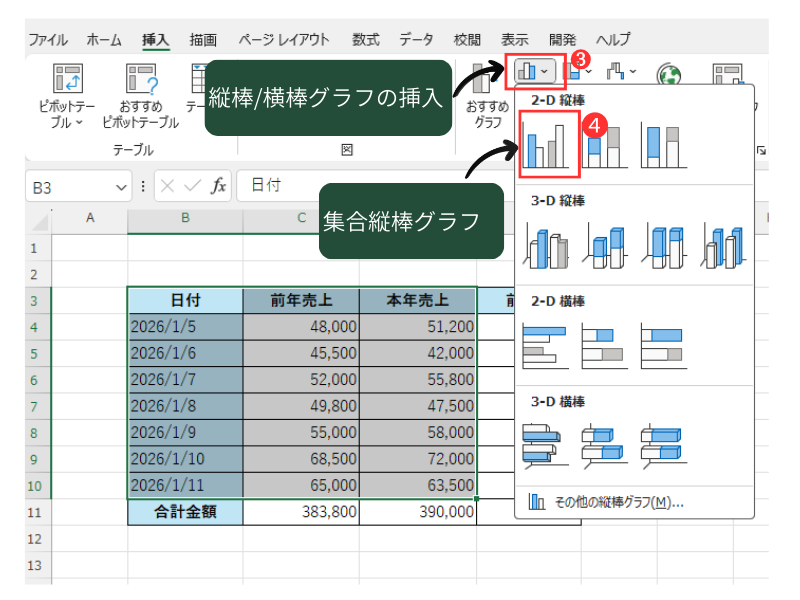The width and height of the screenshot is (800, 600).
Task: Select column A header
Action: pyautogui.click(x=90, y=218)
